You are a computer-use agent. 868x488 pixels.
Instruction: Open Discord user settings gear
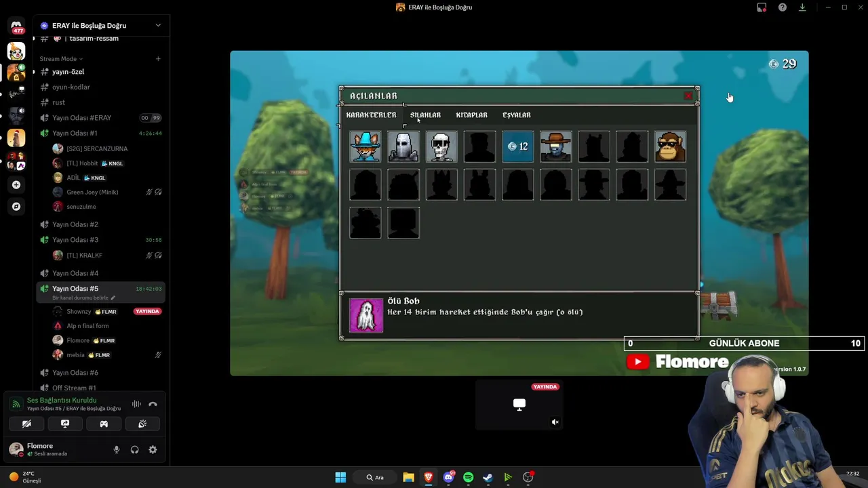pyautogui.click(x=153, y=449)
